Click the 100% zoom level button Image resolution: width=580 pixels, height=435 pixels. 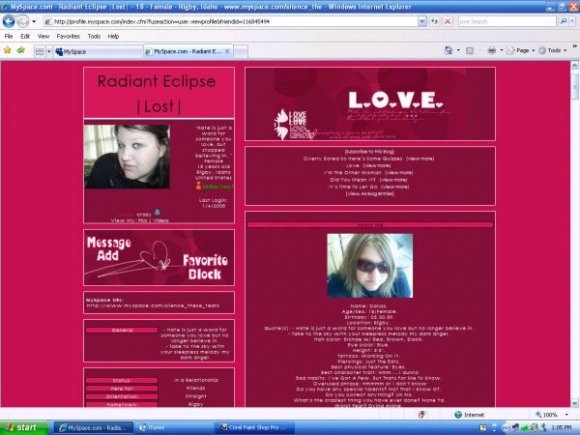click(x=547, y=415)
